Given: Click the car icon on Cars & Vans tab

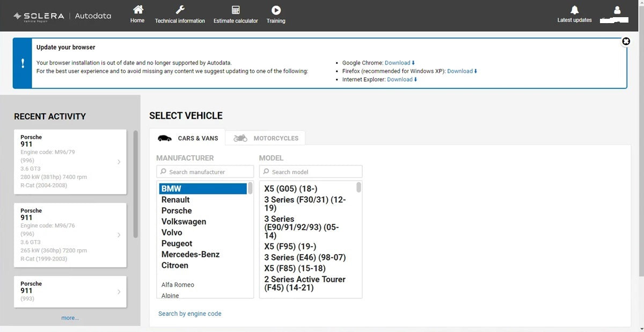Looking at the screenshot, I should tap(165, 138).
